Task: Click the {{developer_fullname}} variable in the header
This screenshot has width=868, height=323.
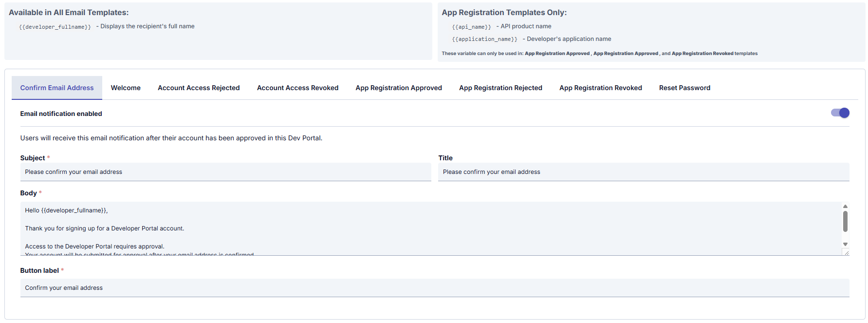Action: [x=55, y=27]
